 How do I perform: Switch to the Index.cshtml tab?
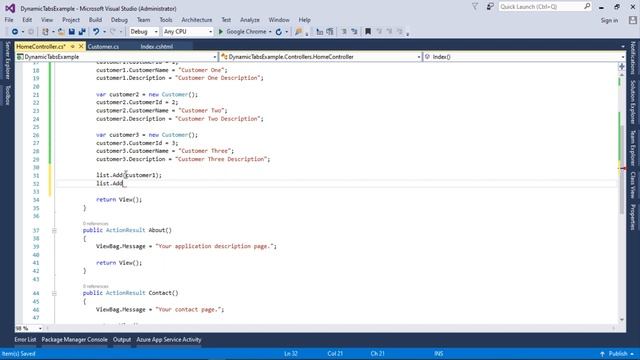click(157, 47)
